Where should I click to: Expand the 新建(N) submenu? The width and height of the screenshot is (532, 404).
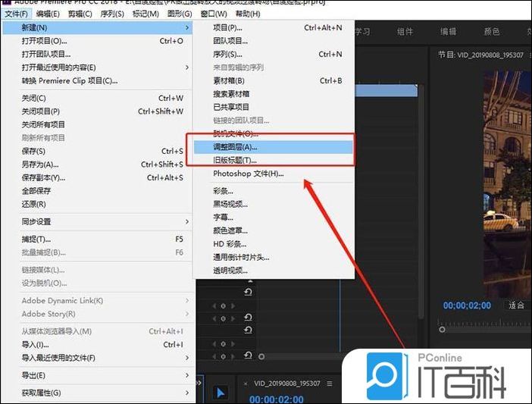[x=97, y=27]
